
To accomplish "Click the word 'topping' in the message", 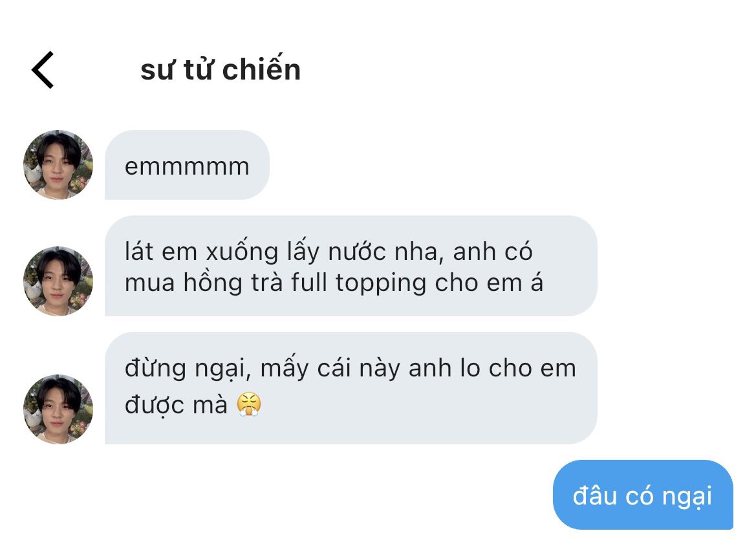I will tap(381, 283).
